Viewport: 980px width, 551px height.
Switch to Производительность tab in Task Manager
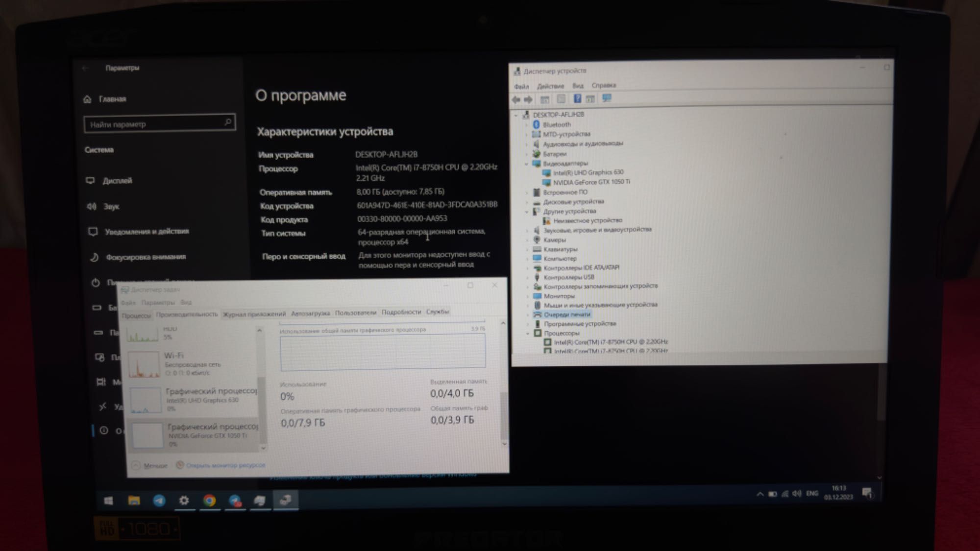tap(186, 314)
